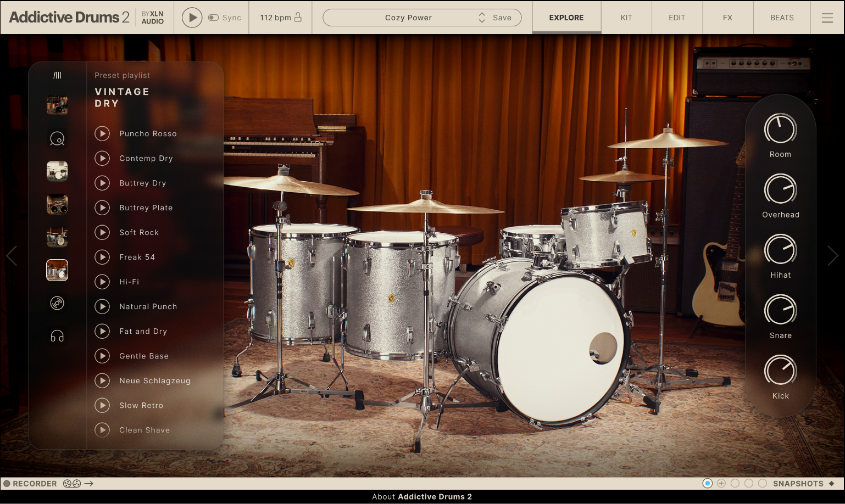
Task: Click the Addictive Drums 2 logo
Action: (69, 18)
